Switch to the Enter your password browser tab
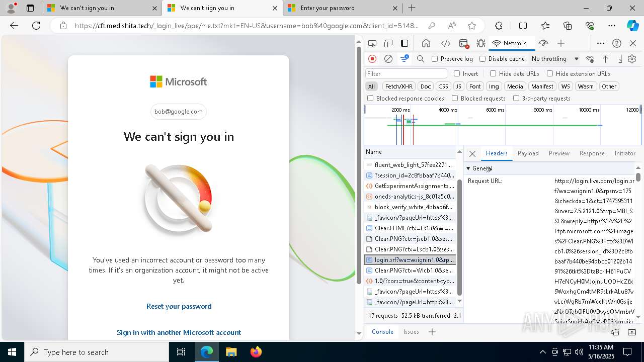This screenshot has height=362, width=644. 342,8
